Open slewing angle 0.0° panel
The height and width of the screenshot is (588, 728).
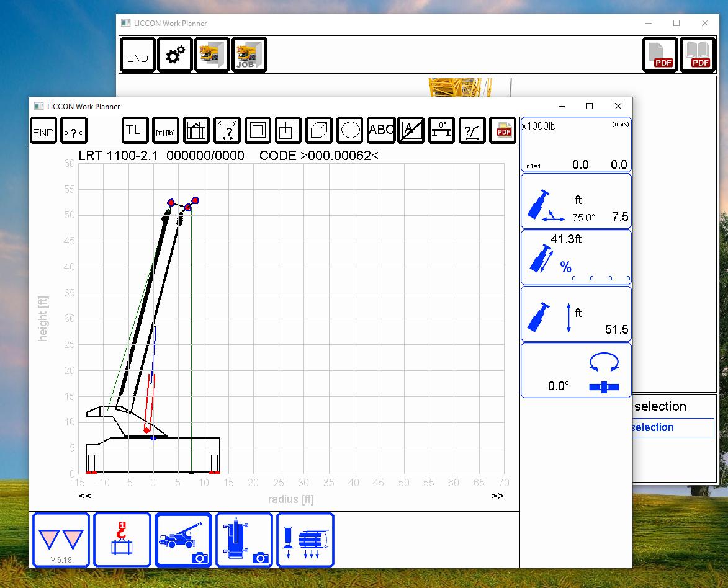coord(576,370)
